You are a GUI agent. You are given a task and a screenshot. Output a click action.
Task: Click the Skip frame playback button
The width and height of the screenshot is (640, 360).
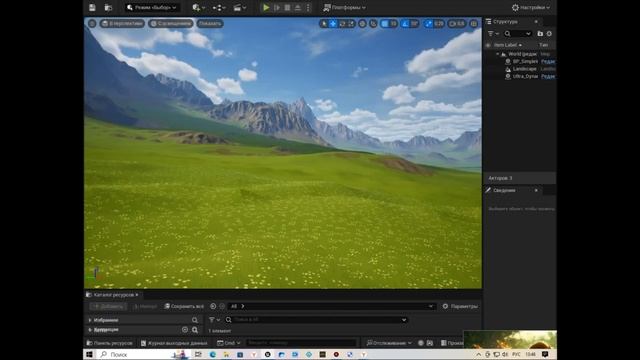[x=277, y=7]
